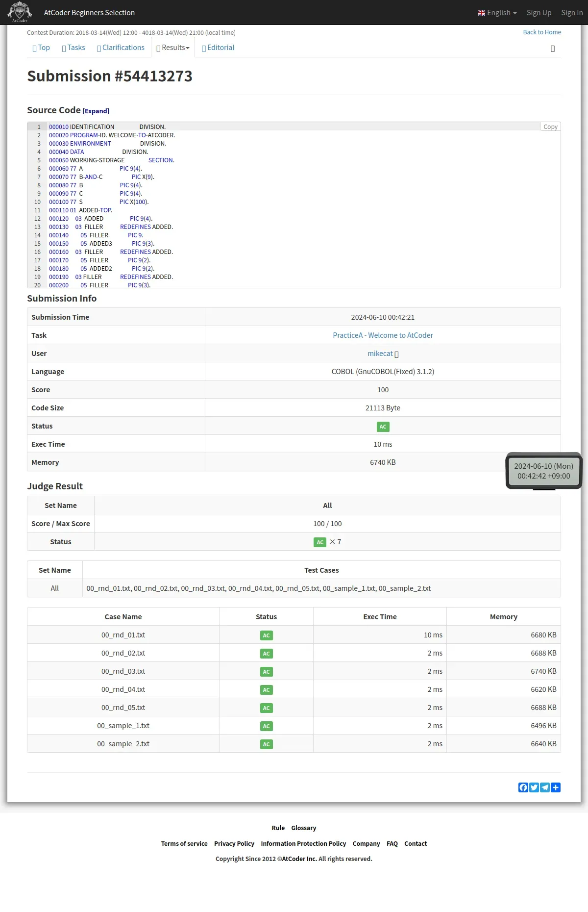Screen dimensions: 588x912
Task: Click the icon at right of tab bar
Action: click(x=553, y=49)
